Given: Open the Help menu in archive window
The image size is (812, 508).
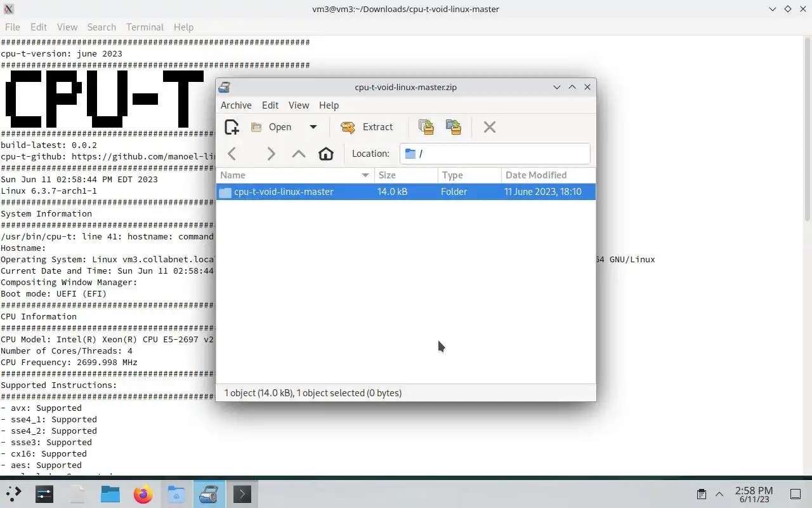Looking at the screenshot, I should point(329,105).
